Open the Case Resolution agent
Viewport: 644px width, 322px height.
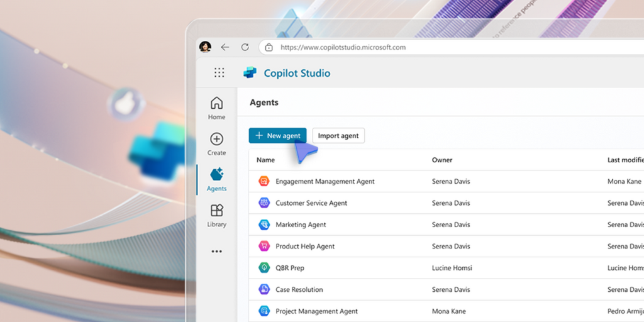[299, 289]
